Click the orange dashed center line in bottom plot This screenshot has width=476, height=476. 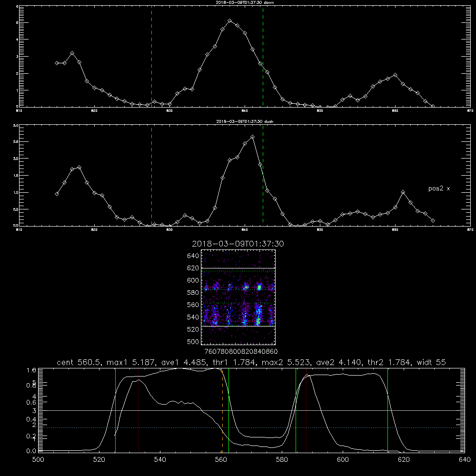(x=222, y=410)
